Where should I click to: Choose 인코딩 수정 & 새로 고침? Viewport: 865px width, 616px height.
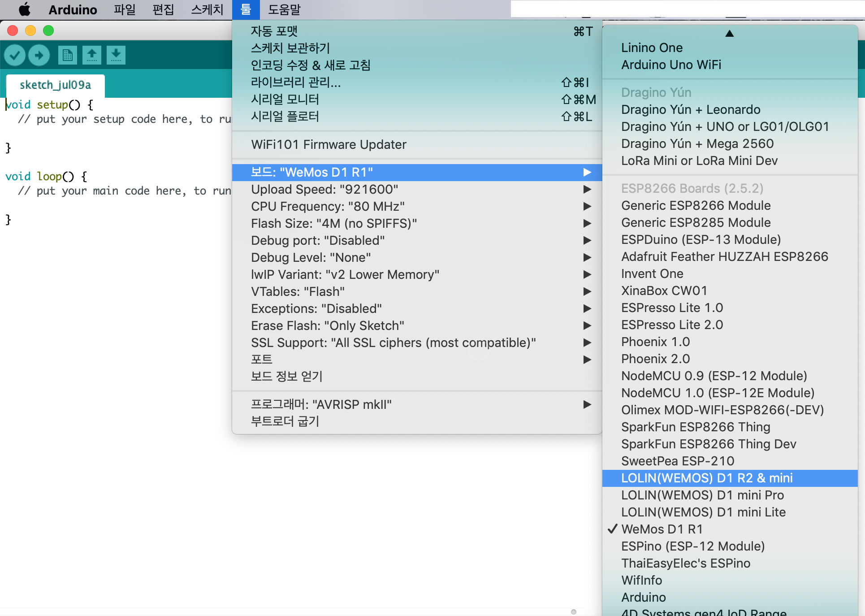[417, 65]
